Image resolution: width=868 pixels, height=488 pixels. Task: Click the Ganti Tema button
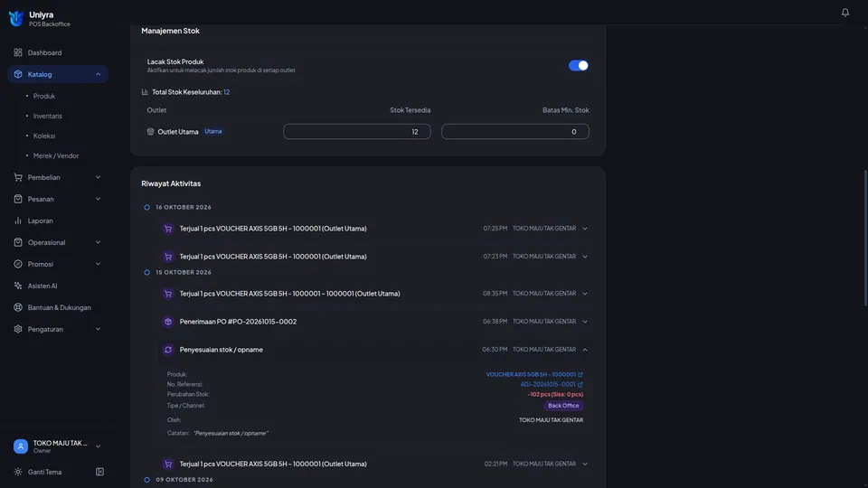pyautogui.click(x=44, y=472)
